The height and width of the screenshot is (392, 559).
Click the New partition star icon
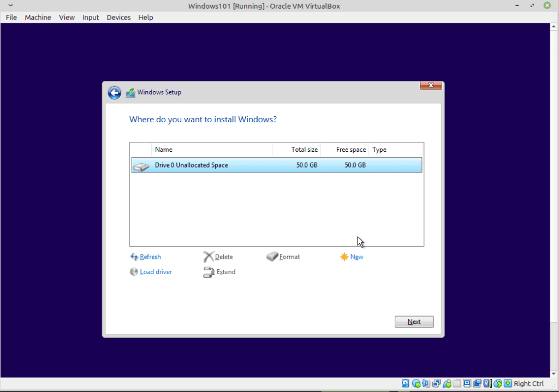point(344,257)
